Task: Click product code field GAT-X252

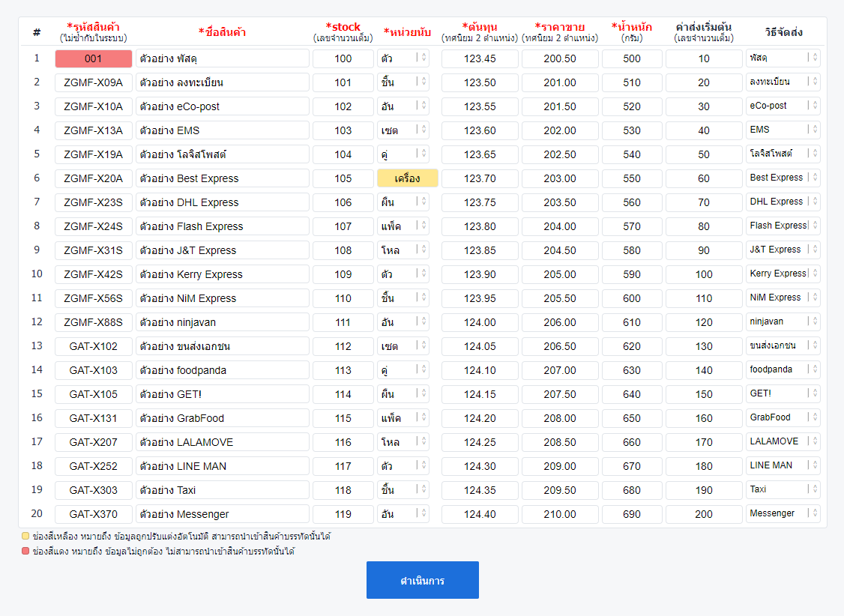Action: 93,466
